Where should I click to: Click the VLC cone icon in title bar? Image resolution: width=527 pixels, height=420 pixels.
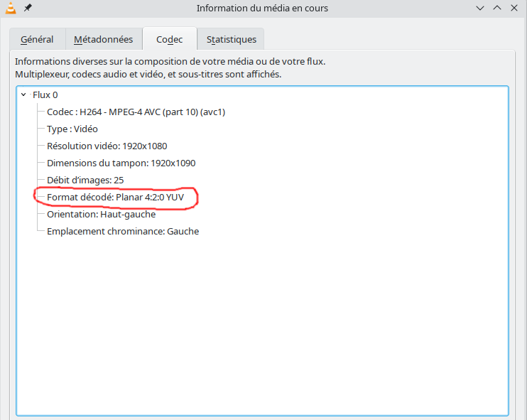coord(11,8)
